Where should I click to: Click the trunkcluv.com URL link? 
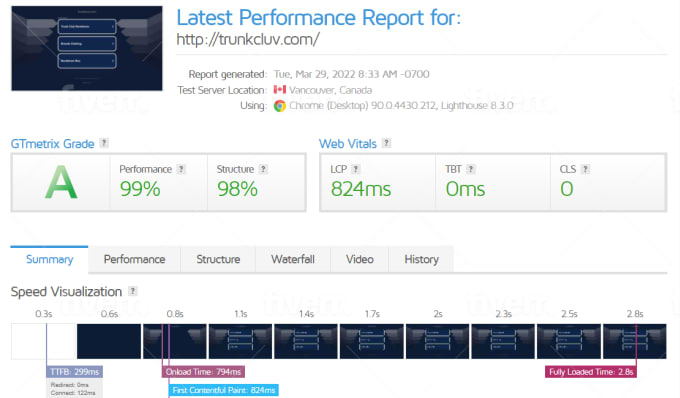point(248,39)
